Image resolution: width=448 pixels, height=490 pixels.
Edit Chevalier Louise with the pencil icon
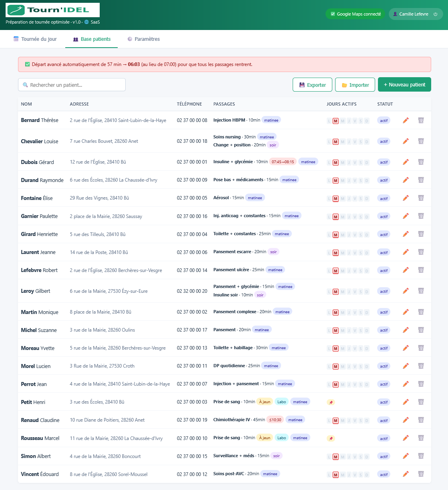[406, 141]
